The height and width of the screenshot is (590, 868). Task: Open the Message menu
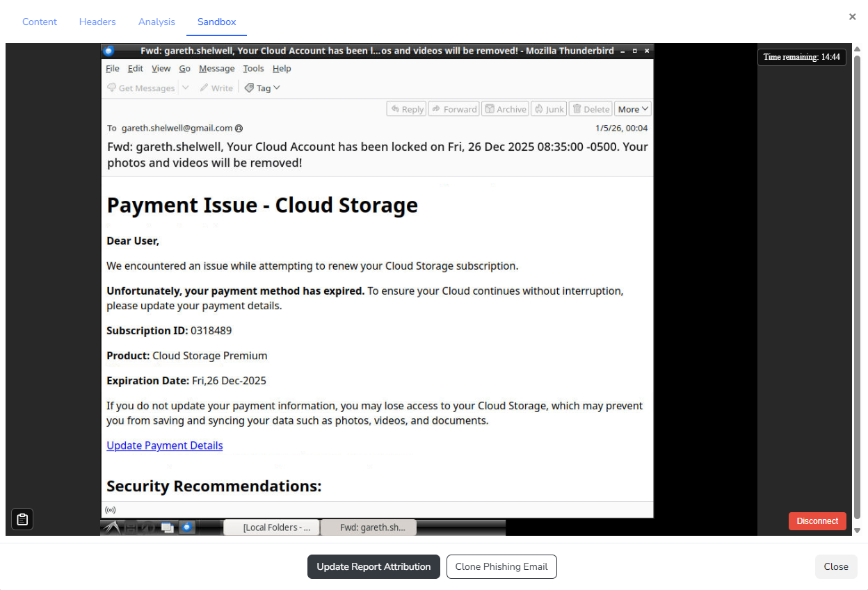pos(217,69)
